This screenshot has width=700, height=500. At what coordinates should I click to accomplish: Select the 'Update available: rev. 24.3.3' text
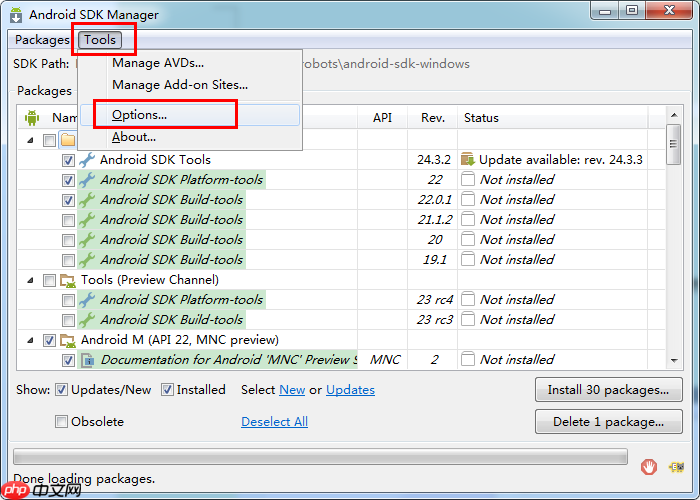(561, 160)
